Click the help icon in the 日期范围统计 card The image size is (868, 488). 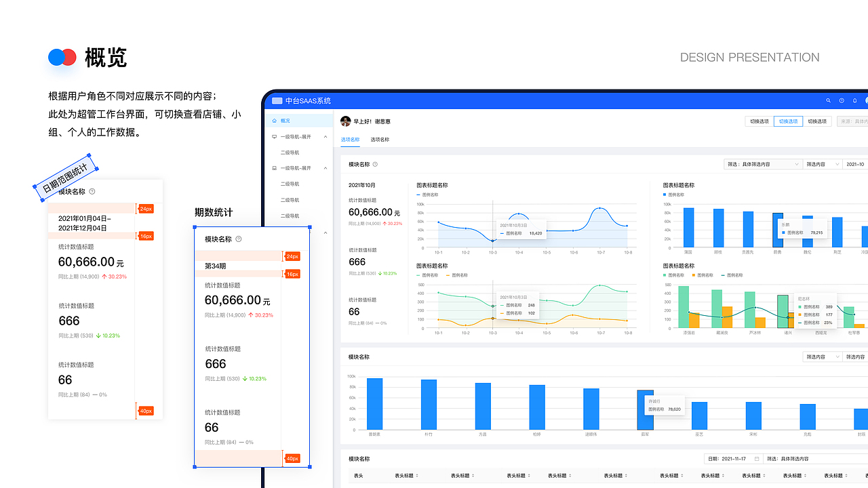pos(92,191)
